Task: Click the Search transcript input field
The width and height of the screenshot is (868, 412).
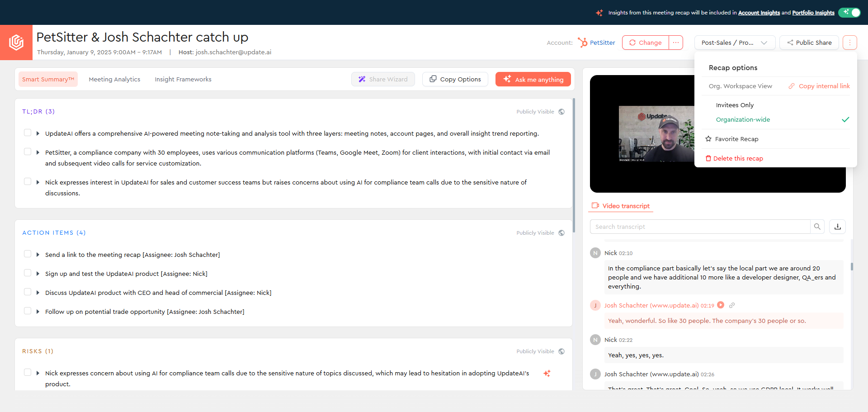Action: tap(700, 227)
